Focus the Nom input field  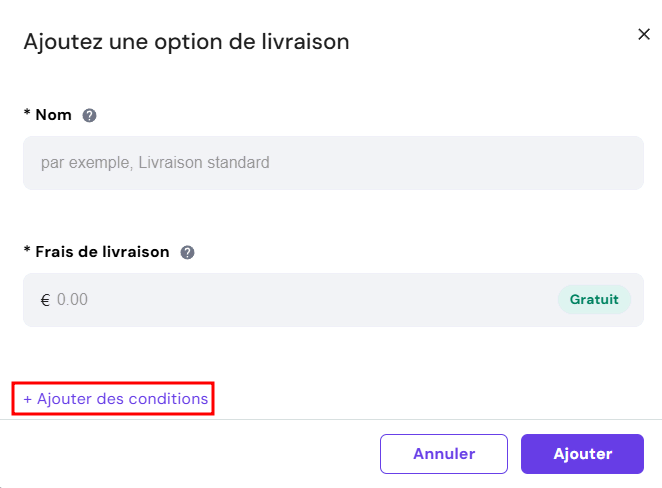click(x=333, y=163)
